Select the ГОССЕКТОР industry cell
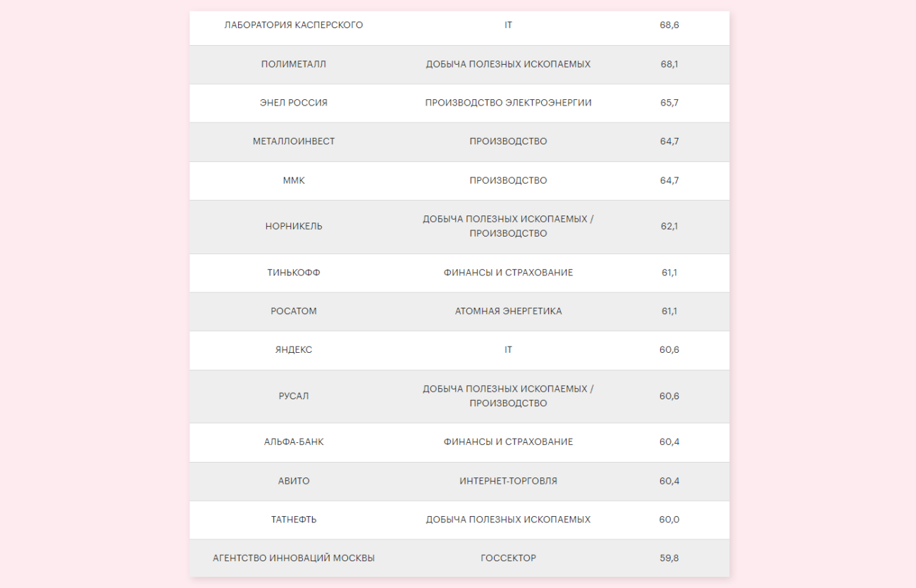 pos(508,558)
